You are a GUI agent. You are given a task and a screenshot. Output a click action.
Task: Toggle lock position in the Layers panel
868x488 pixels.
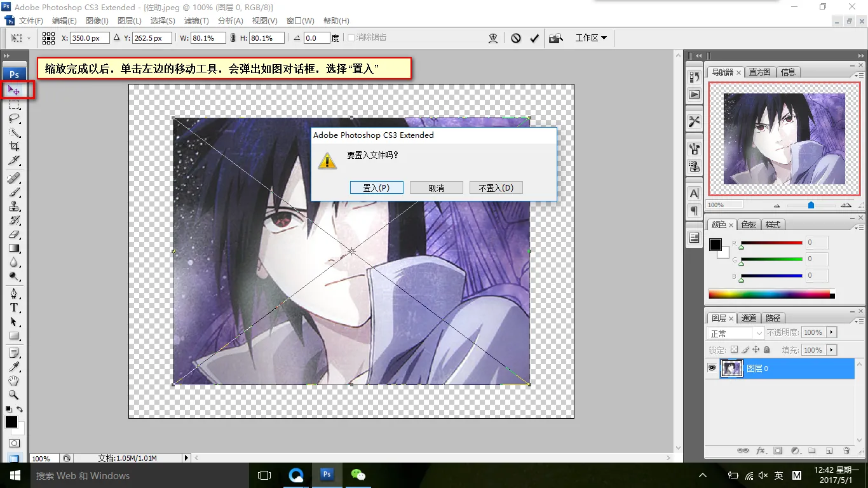point(756,349)
